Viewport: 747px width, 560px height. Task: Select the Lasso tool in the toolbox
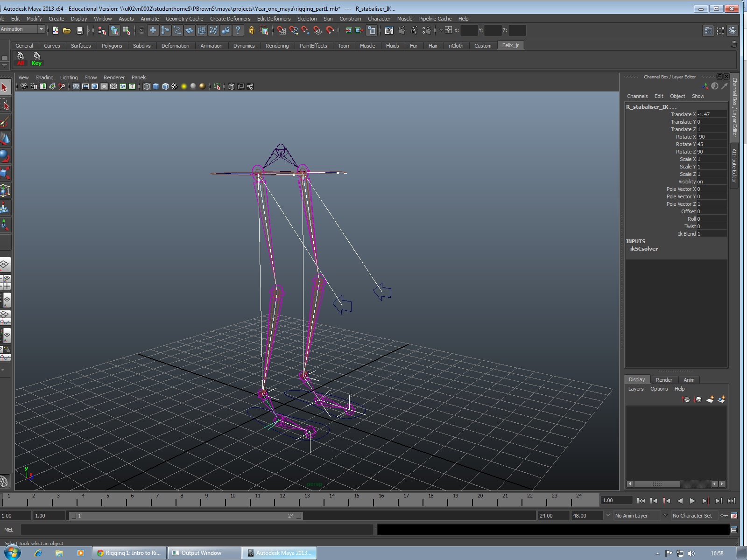pyautogui.click(x=6, y=105)
